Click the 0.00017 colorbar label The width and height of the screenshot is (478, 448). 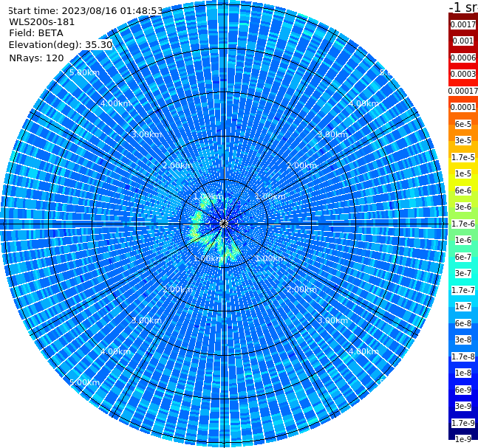(x=463, y=91)
